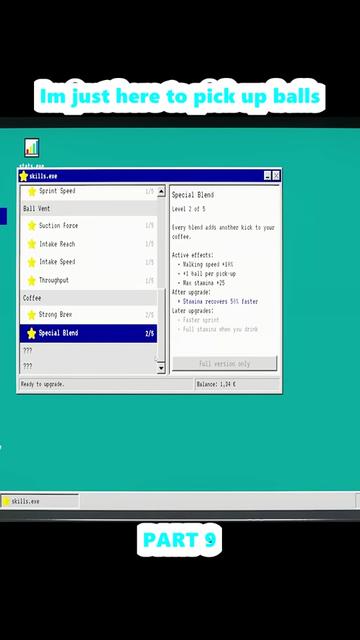
Task: Click the scroll down arrow in skill list
Action: click(x=161, y=368)
